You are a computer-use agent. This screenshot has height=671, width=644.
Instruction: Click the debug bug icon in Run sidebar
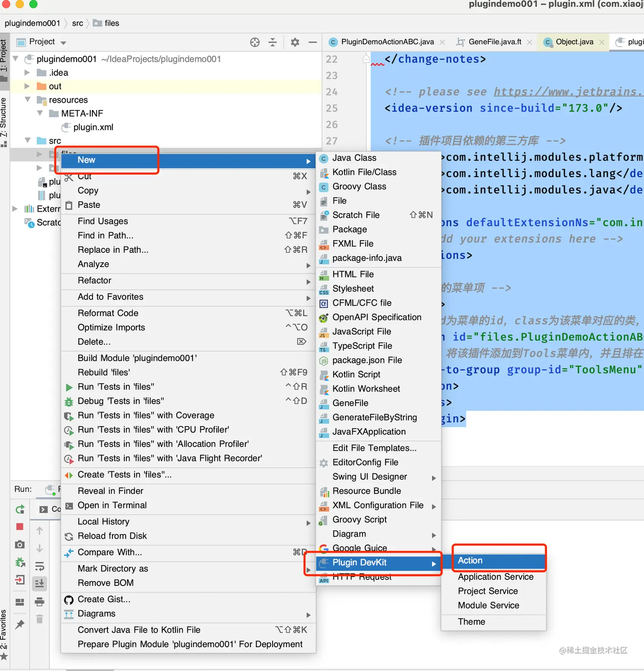(20, 562)
